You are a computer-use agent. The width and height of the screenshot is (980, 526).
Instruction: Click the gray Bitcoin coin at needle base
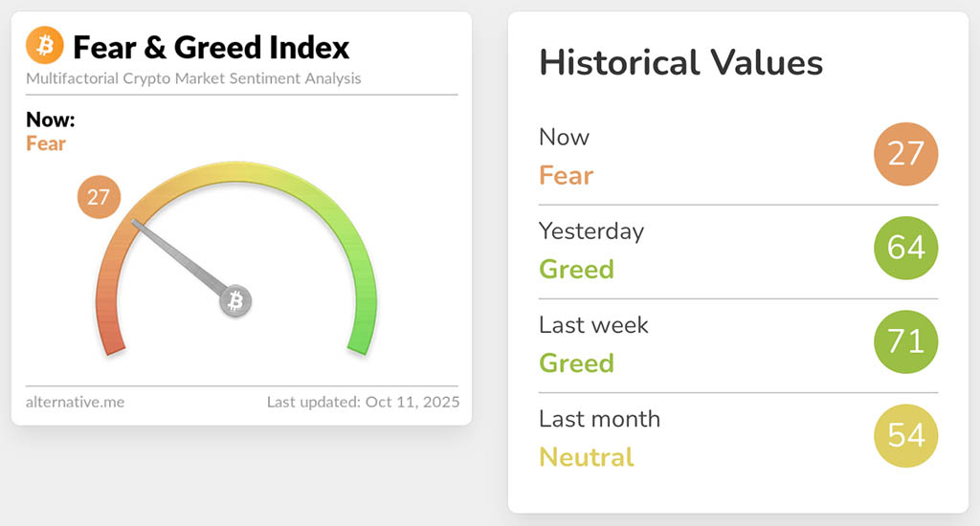pos(235,301)
